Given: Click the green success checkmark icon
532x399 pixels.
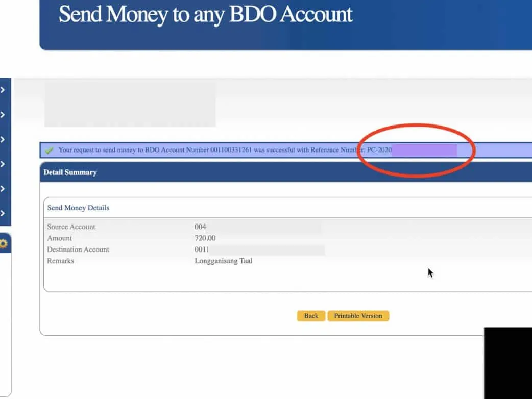Looking at the screenshot, I should pyautogui.click(x=49, y=151).
